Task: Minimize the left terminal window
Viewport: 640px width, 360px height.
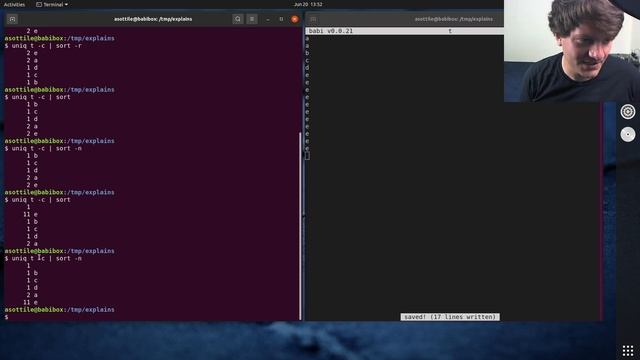Action: click(x=268, y=19)
